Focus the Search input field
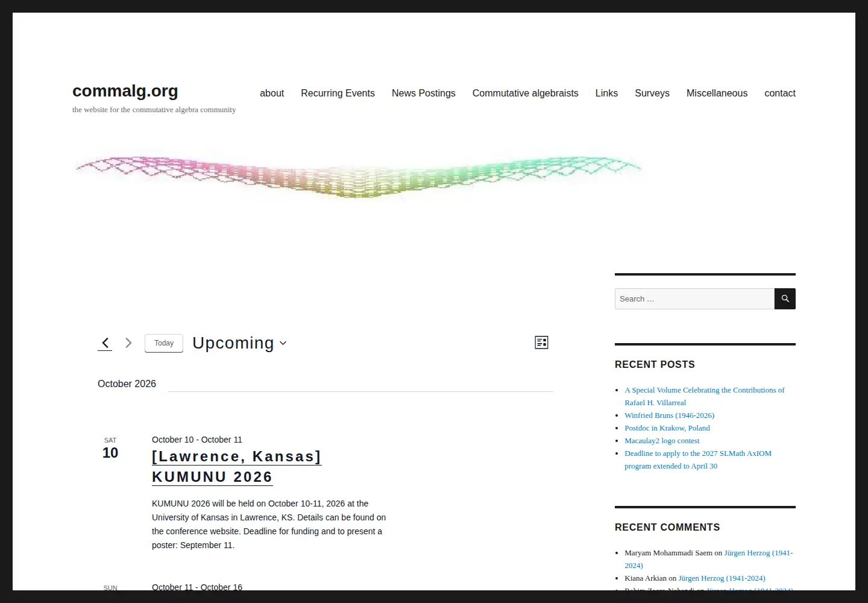The width and height of the screenshot is (868, 603). point(694,298)
